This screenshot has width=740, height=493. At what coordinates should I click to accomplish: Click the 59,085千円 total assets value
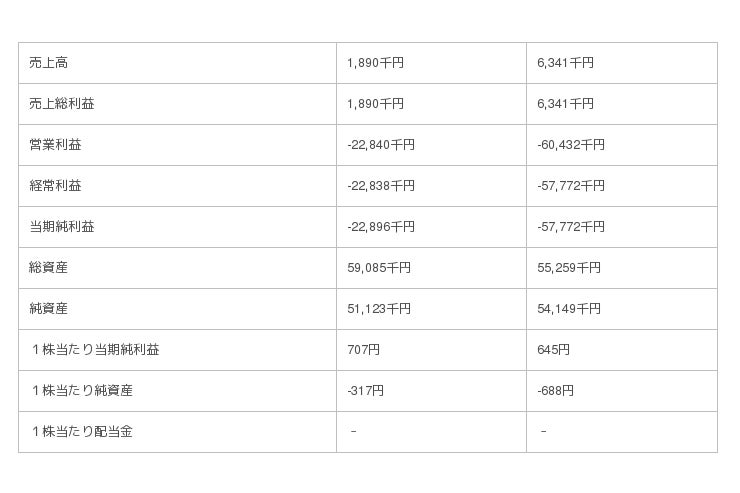[x=378, y=268]
